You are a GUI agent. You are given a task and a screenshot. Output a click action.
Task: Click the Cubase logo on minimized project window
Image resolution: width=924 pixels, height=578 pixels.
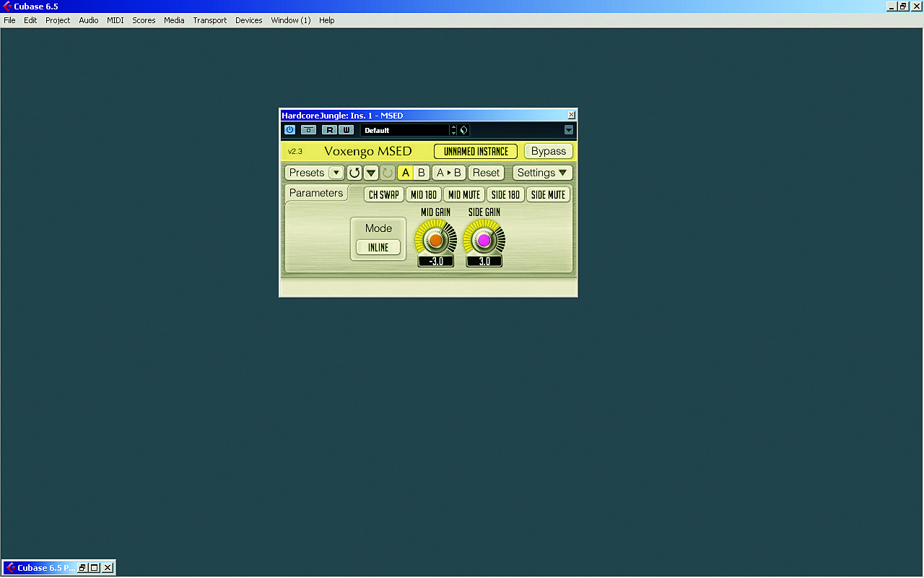(11, 568)
